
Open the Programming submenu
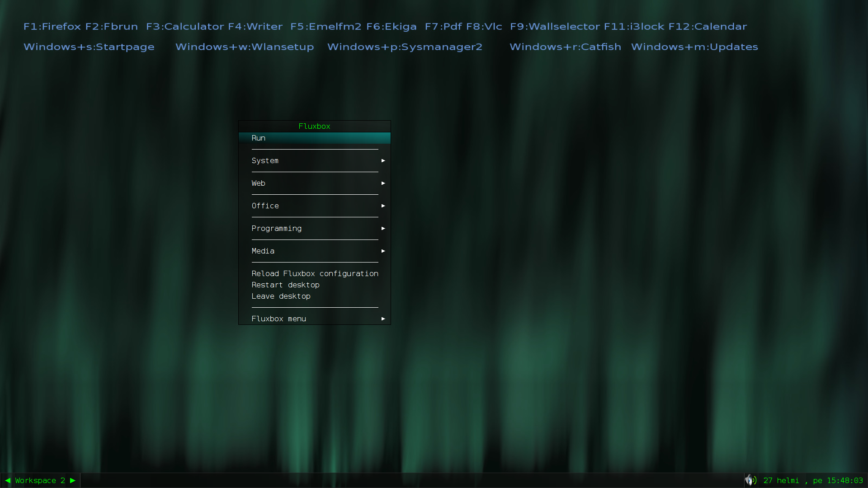[x=314, y=228]
